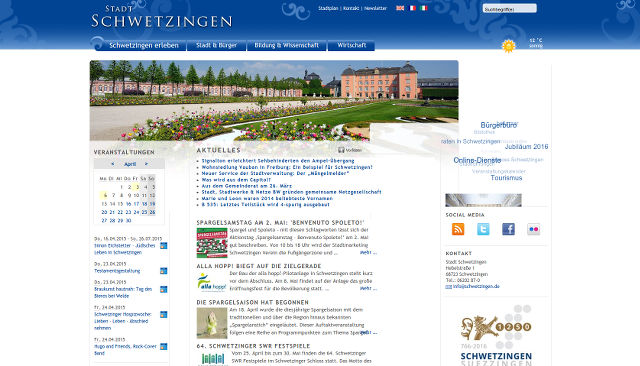Open news on B 535 letztes Teilstück

[265, 204]
